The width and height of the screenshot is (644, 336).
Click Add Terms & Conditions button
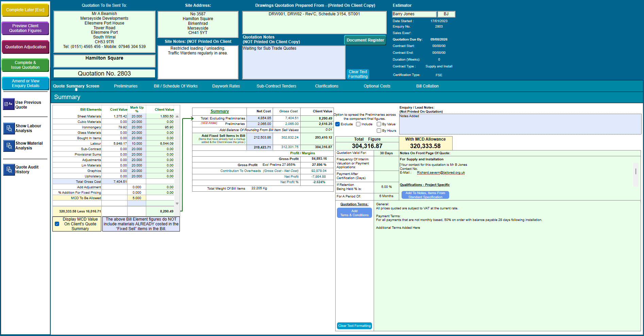click(354, 213)
